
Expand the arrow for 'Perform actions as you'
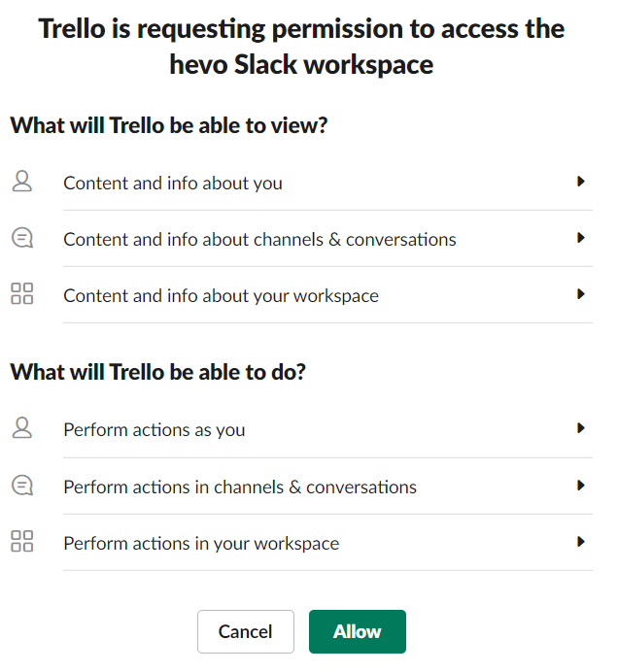581,428
